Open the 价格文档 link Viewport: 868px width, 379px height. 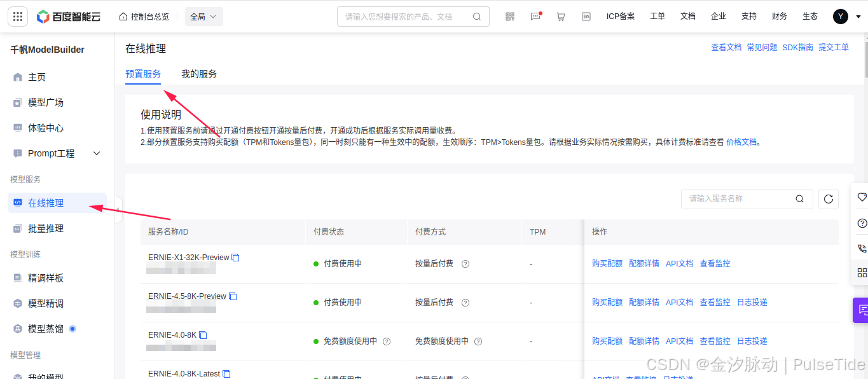point(741,142)
